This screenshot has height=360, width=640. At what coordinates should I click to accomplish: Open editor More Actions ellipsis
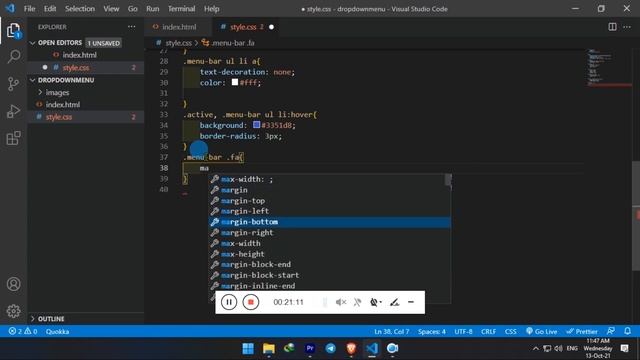627,27
